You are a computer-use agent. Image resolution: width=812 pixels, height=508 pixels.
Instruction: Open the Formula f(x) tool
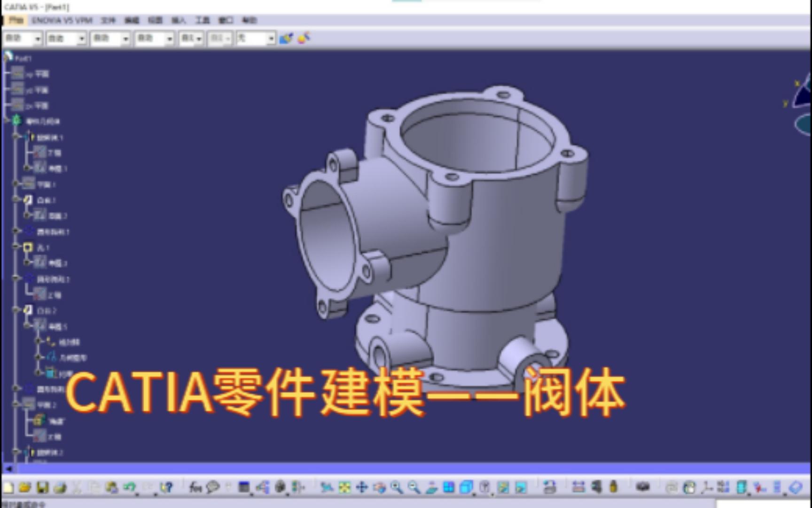tap(195, 487)
